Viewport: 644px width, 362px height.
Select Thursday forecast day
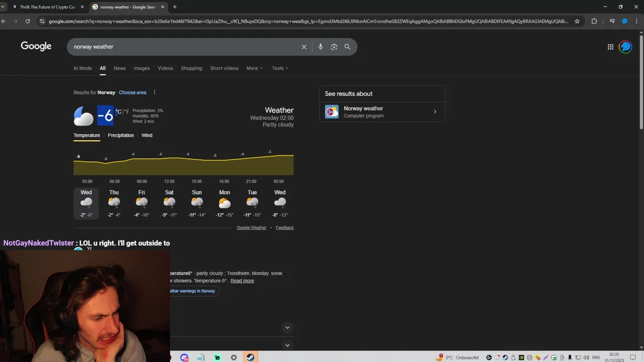pyautogui.click(x=114, y=203)
